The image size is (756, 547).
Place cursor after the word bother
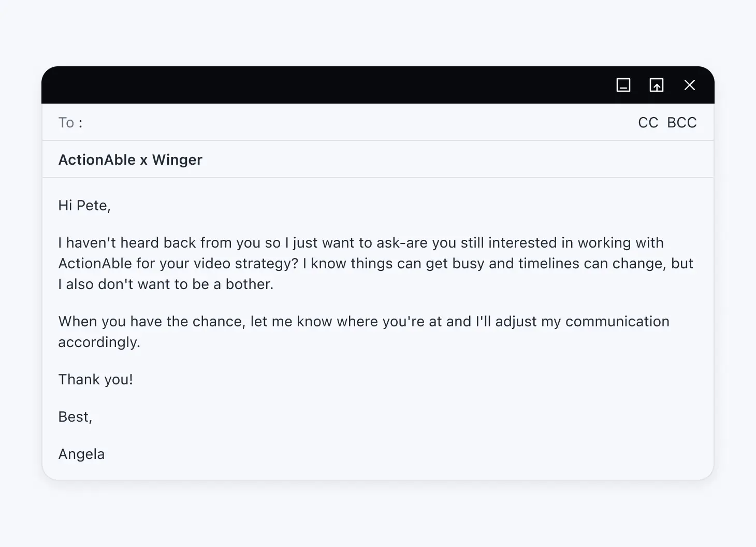tap(273, 284)
